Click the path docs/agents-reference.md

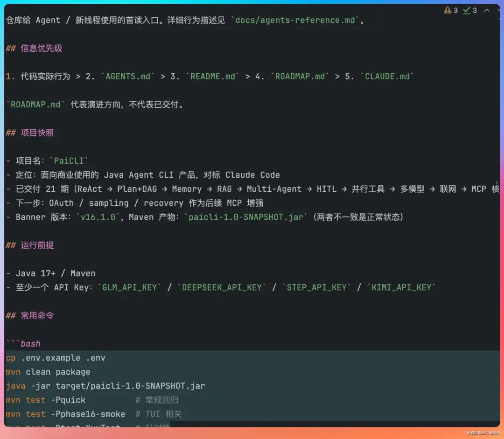tap(295, 20)
